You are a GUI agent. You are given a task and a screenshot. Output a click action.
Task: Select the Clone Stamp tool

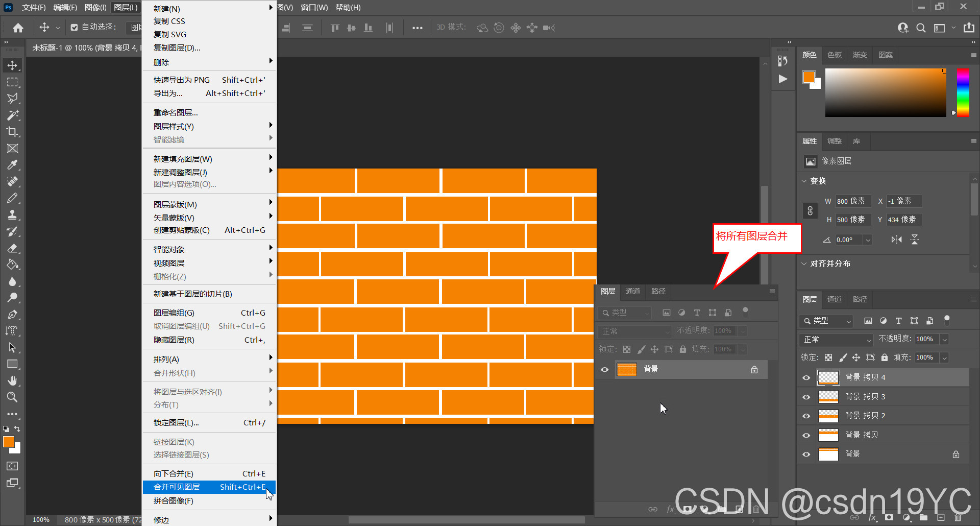tap(12, 214)
